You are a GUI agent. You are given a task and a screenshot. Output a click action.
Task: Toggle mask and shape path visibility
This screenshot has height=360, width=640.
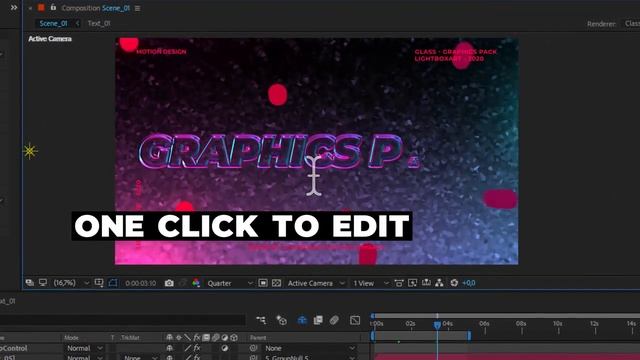(113, 282)
